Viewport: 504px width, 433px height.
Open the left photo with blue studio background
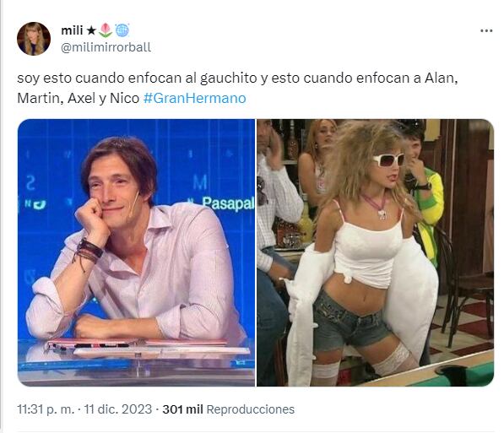coord(136,252)
